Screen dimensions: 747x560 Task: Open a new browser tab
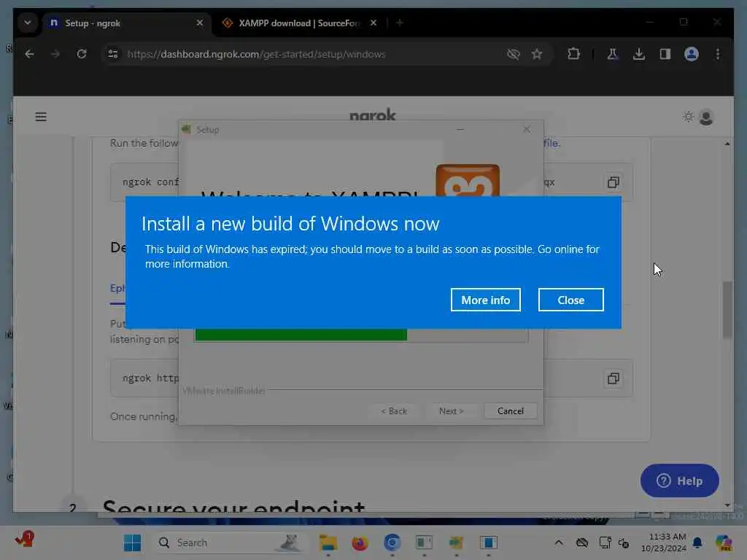(x=400, y=23)
